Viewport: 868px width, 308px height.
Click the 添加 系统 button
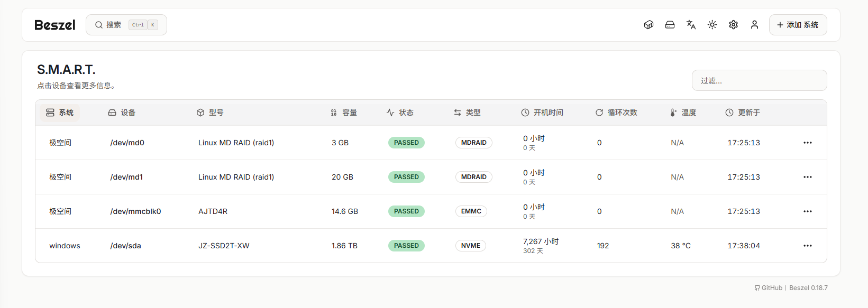click(x=798, y=25)
